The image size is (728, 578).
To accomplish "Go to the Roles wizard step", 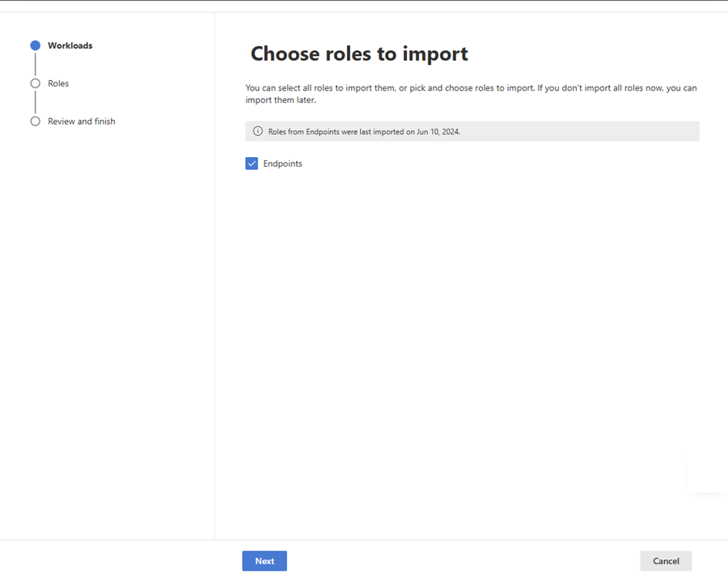I will [58, 83].
